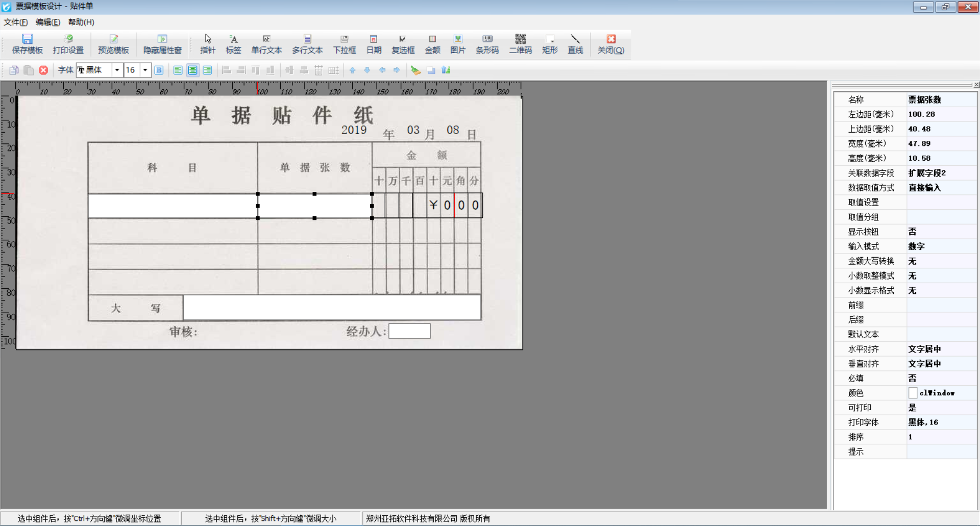
Task: Open 打印设置 print settings
Action: point(68,44)
